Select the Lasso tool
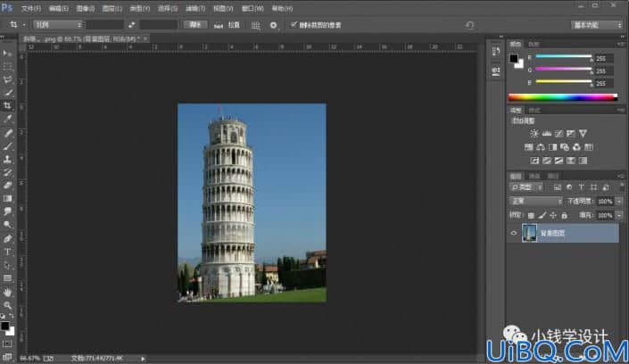The width and height of the screenshot is (629, 364). coord(7,80)
